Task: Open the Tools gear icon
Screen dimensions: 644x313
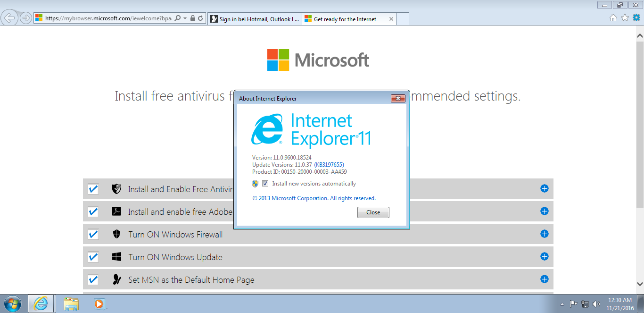Action: [636, 18]
